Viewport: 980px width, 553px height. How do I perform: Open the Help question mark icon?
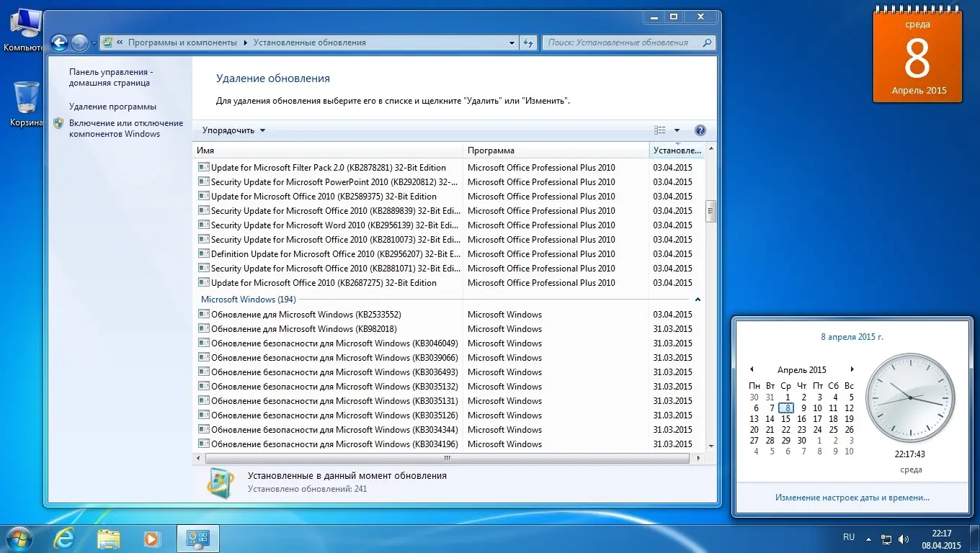point(700,130)
